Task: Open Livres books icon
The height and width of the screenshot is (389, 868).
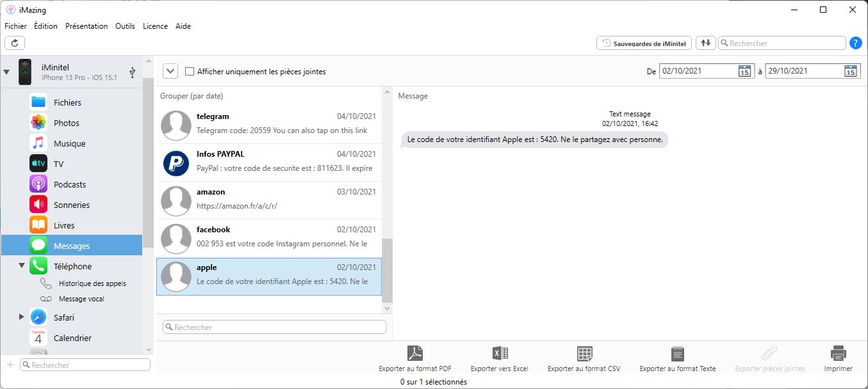Action: [38, 225]
